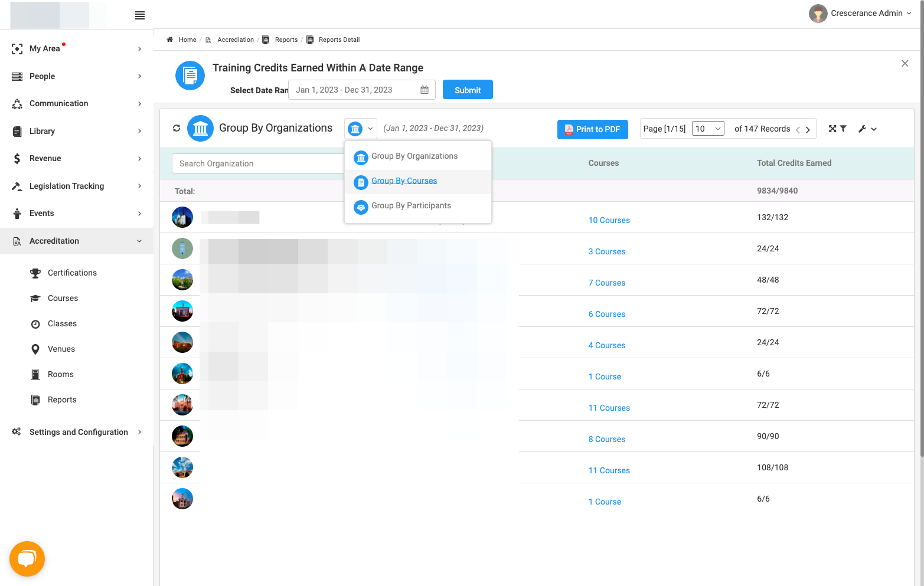924x586 pixels.
Task: Click the refresh icon beside Group By Organizations
Action: [x=177, y=128]
